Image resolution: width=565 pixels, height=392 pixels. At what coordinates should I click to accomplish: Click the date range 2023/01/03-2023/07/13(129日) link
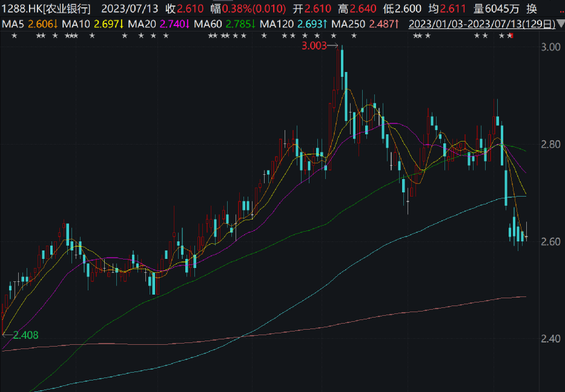[482, 24]
